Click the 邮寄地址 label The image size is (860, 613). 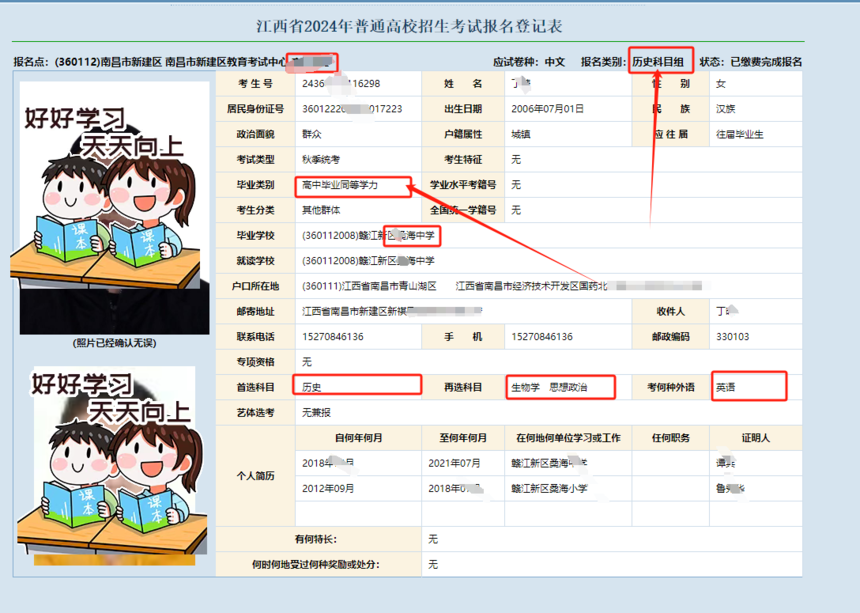(x=256, y=311)
